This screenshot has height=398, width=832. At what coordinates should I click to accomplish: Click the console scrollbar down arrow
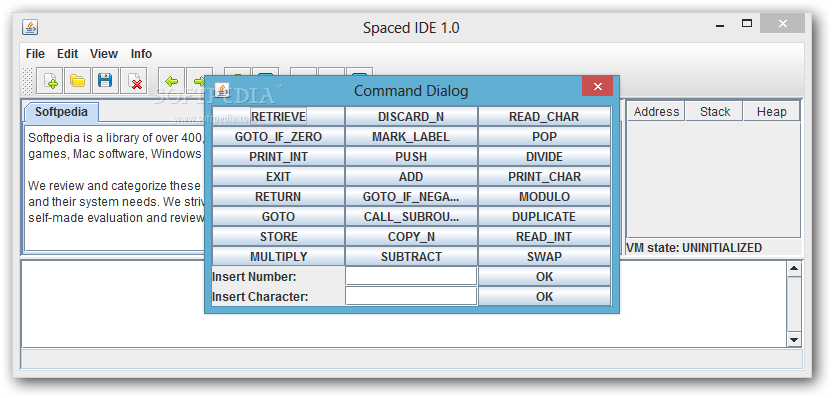[x=794, y=340]
